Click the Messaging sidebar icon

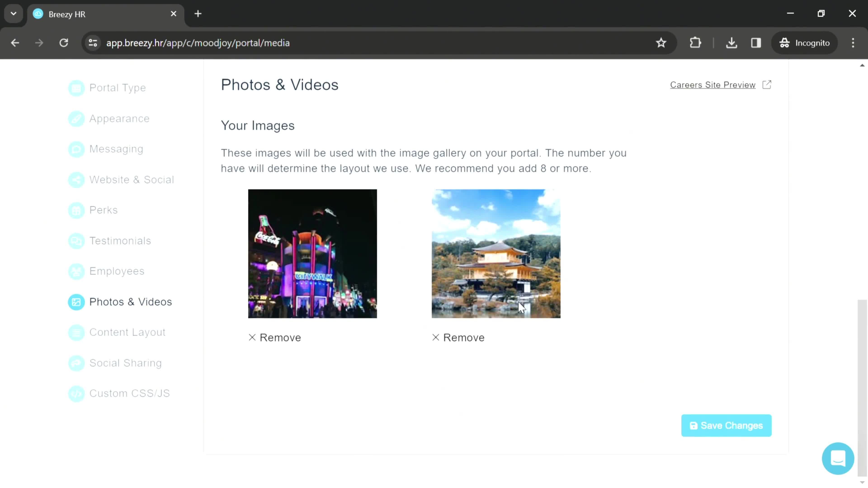pyautogui.click(x=76, y=149)
